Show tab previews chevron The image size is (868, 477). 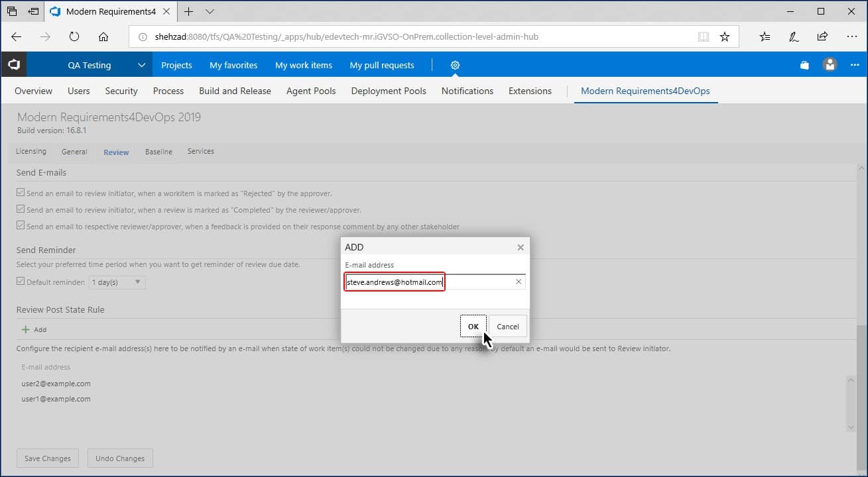click(x=210, y=11)
